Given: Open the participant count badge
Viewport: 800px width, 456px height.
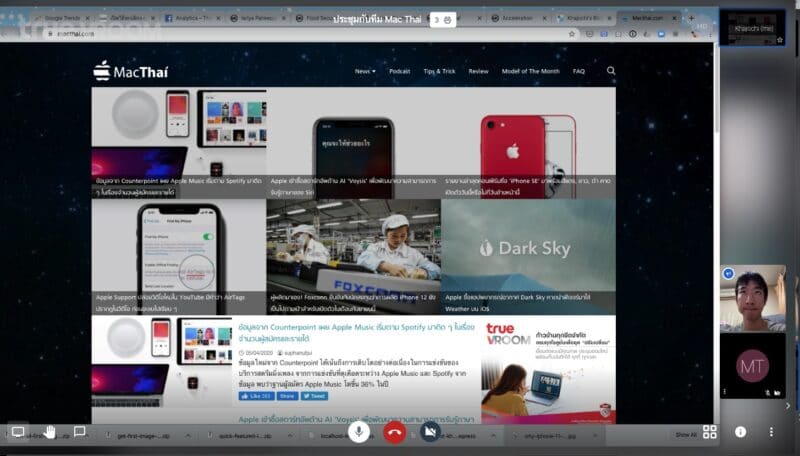Looking at the screenshot, I should [x=442, y=20].
